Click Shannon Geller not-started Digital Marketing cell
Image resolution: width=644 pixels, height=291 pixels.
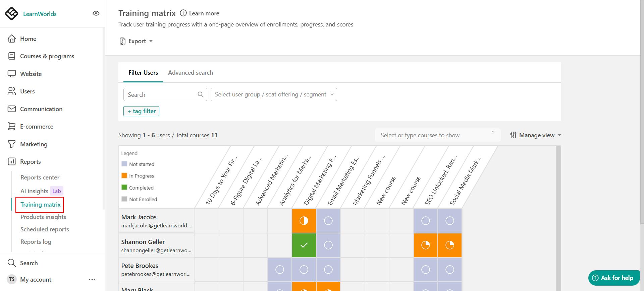tap(328, 245)
